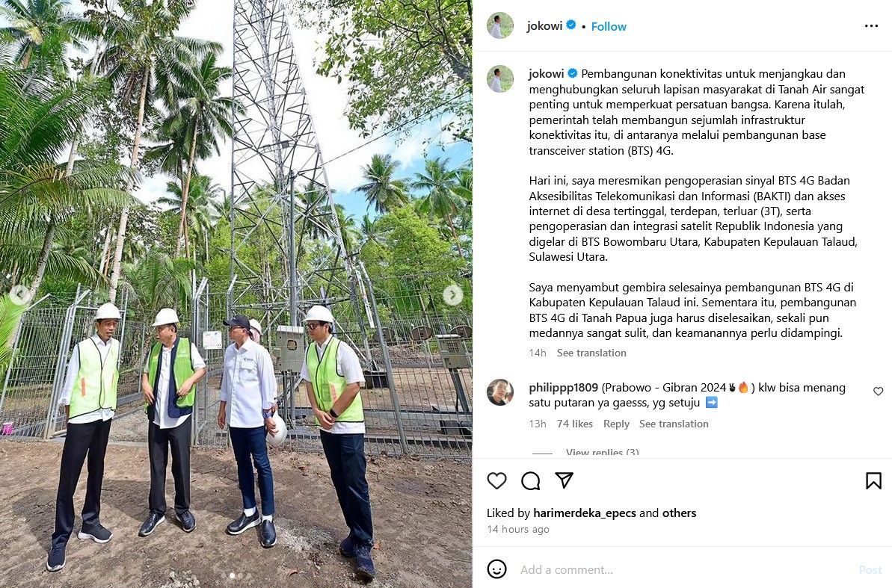Translate philippp1809's comment

674,424
